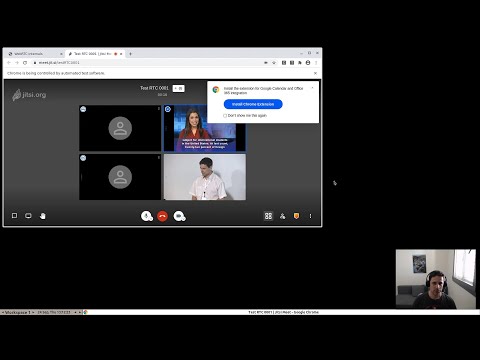480x360 pixels.
Task: Open three-dot menu on bottom-left tile
Action: [158, 158]
